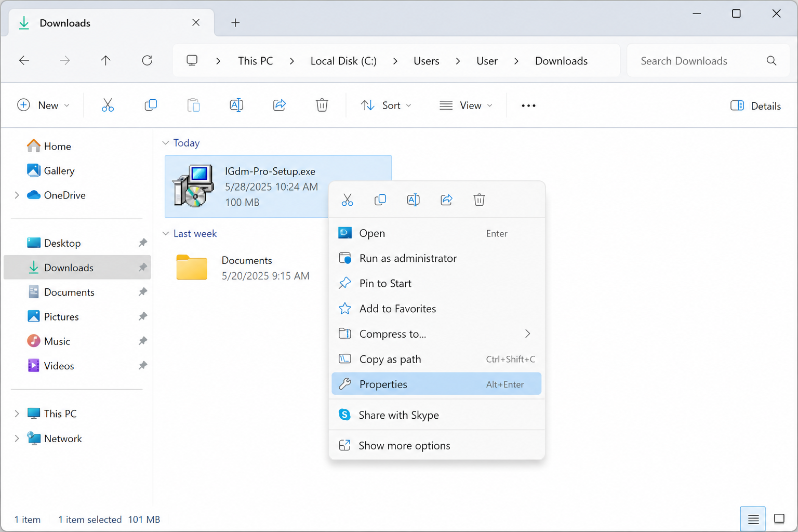Click the Delete trash icon in the main toolbar
Screen dimensions: 798x532
[x=322, y=105]
